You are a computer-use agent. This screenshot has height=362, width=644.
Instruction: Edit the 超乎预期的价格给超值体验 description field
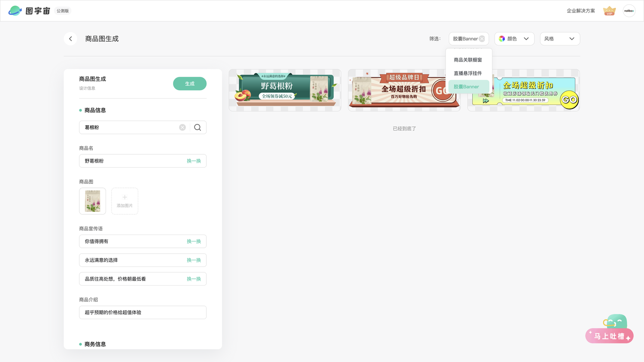click(x=143, y=312)
